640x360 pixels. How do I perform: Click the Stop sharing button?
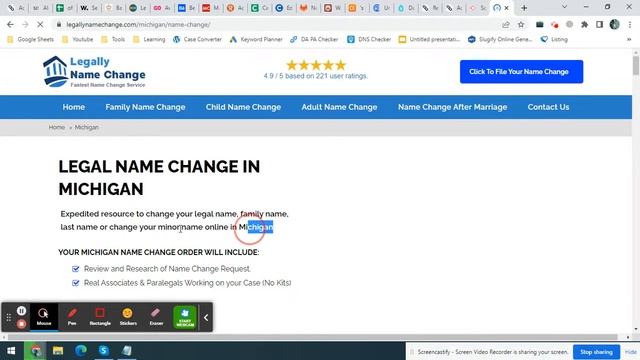coord(596,352)
